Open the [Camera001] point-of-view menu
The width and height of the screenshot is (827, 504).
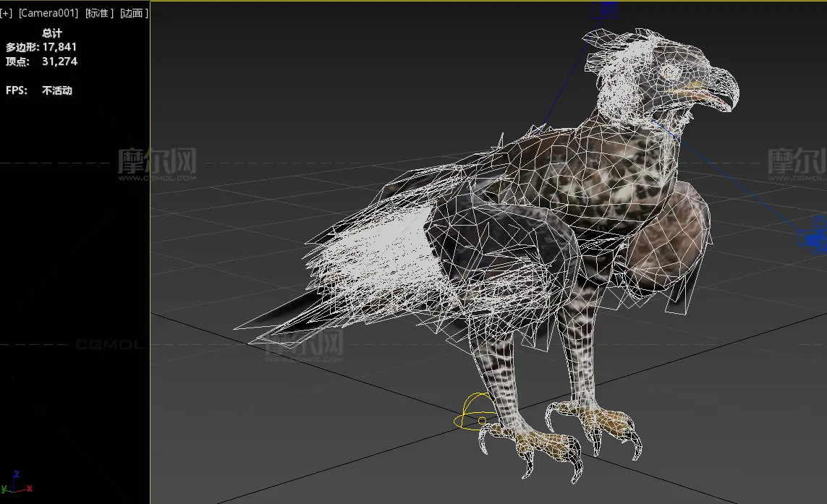click(x=48, y=13)
